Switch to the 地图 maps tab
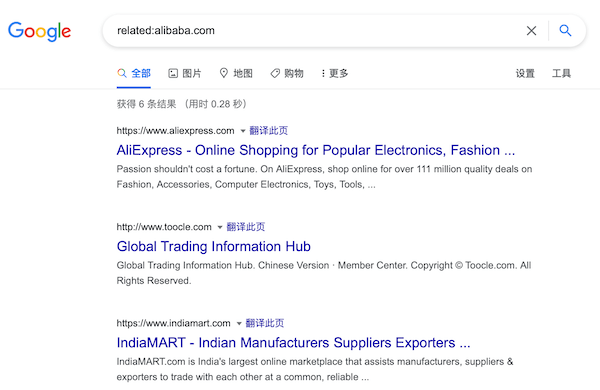 pos(236,73)
